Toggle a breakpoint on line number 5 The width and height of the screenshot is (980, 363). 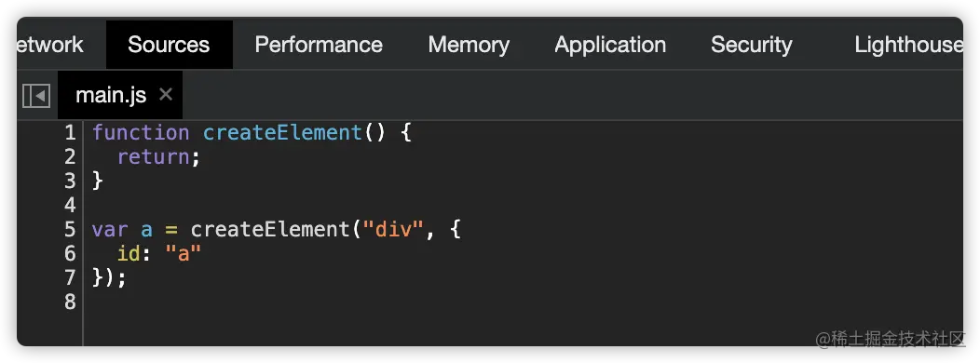(x=70, y=229)
